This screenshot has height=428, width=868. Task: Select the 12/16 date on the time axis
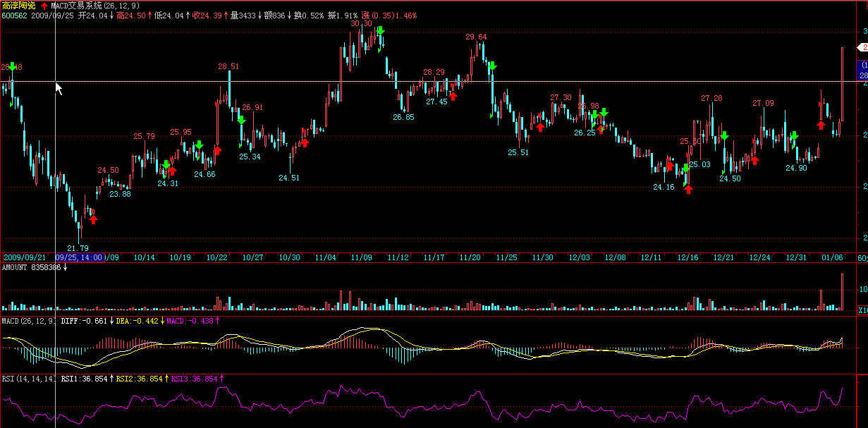[x=687, y=257]
